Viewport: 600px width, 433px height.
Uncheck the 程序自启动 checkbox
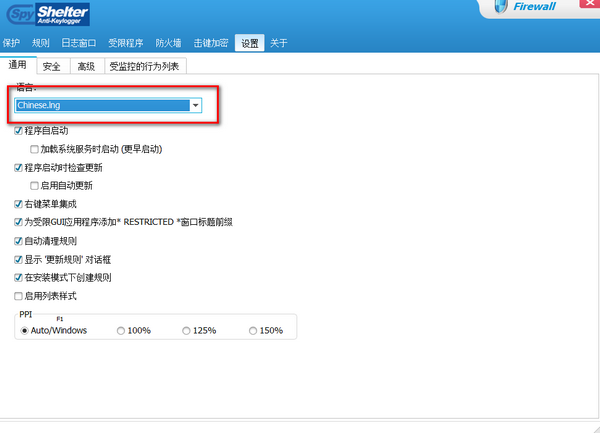(x=18, y=131)
